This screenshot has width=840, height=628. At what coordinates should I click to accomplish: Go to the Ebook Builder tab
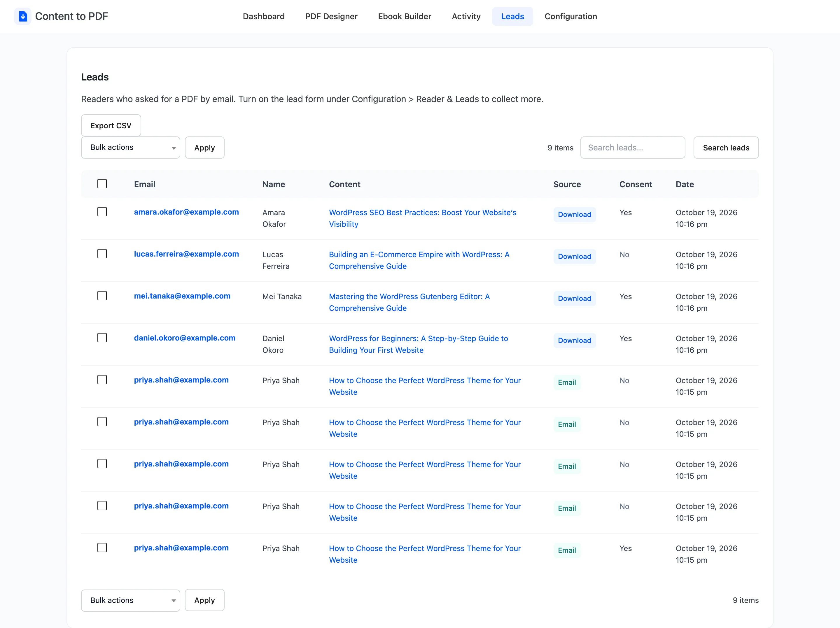coord(405,16)
